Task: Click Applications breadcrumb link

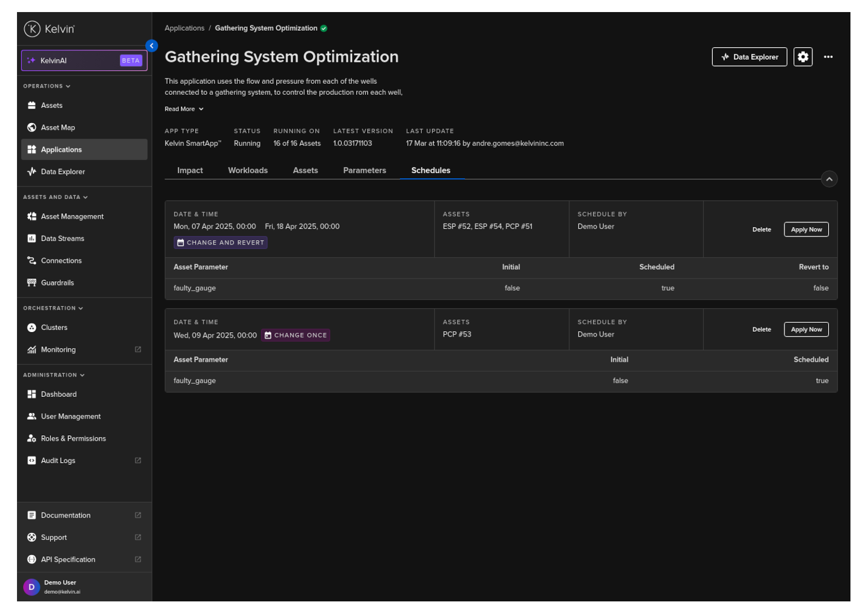Action: [x=184, y=29]
